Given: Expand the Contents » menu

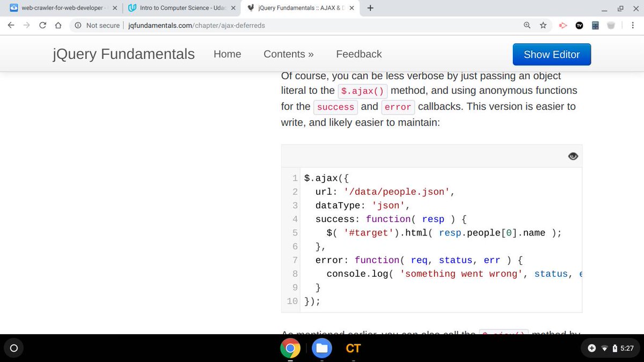Looking at the screenshot, I should (289, 54).
